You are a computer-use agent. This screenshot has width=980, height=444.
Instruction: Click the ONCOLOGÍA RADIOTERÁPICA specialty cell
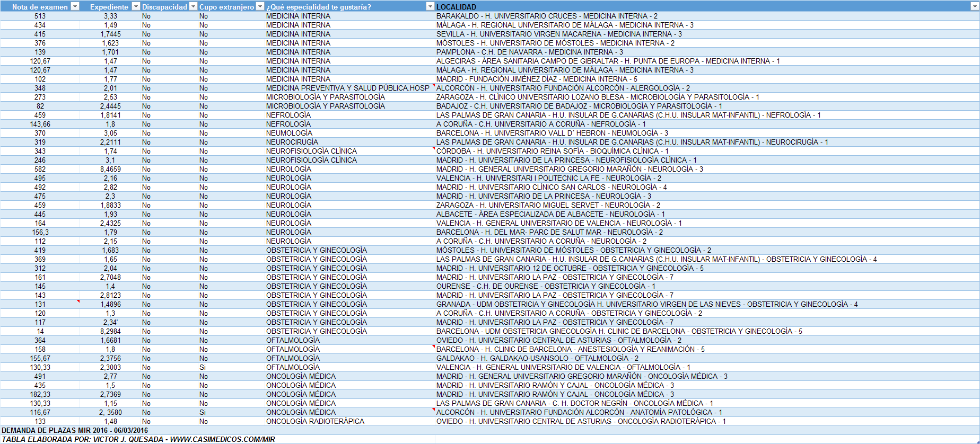[x=350, y=421]
